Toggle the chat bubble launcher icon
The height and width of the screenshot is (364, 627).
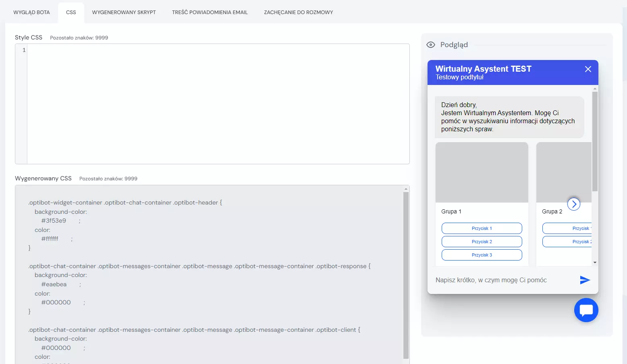[586, 310]
